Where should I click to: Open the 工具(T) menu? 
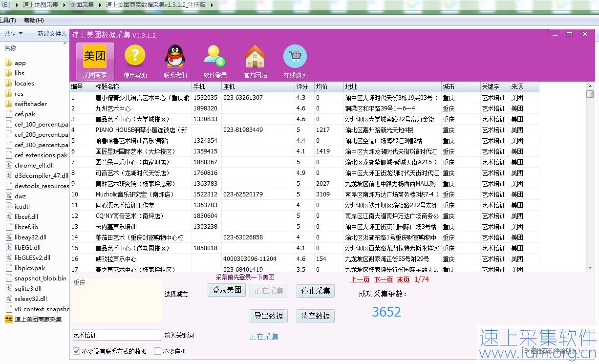(x=8, y=20)
